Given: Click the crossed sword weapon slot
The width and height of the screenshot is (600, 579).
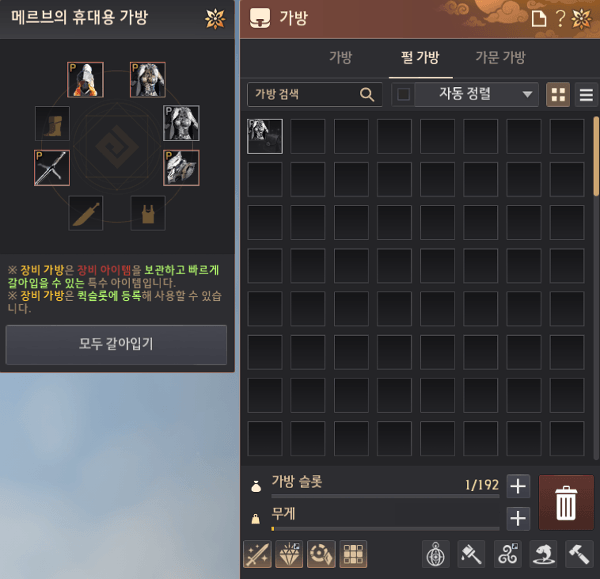Looking at the screenshot, I should pyautogui.click(x=52, y=168).
